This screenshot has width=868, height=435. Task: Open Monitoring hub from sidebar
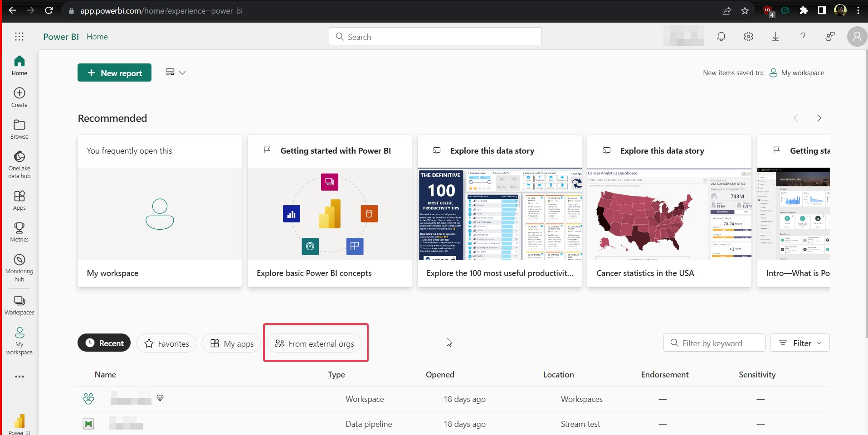click(20, 268)
